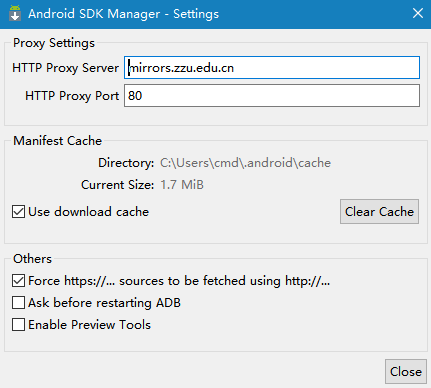Focus the HTTP Proxy Server field
The image size is (431, 388).
[272, 68]
